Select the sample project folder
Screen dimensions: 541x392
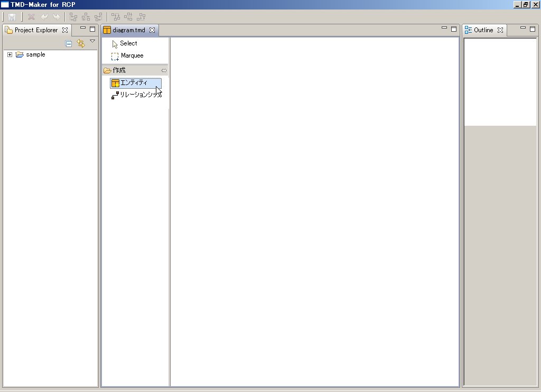point(30,54)
